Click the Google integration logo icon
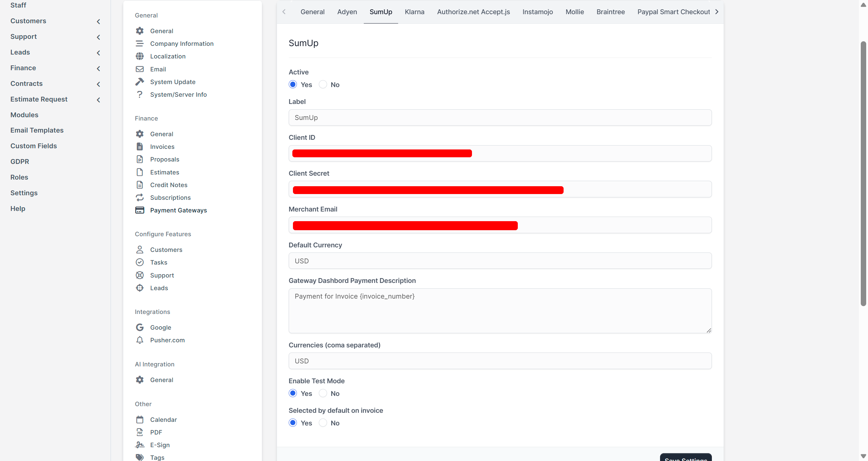868x461 pixels. [x=140, y=328]
